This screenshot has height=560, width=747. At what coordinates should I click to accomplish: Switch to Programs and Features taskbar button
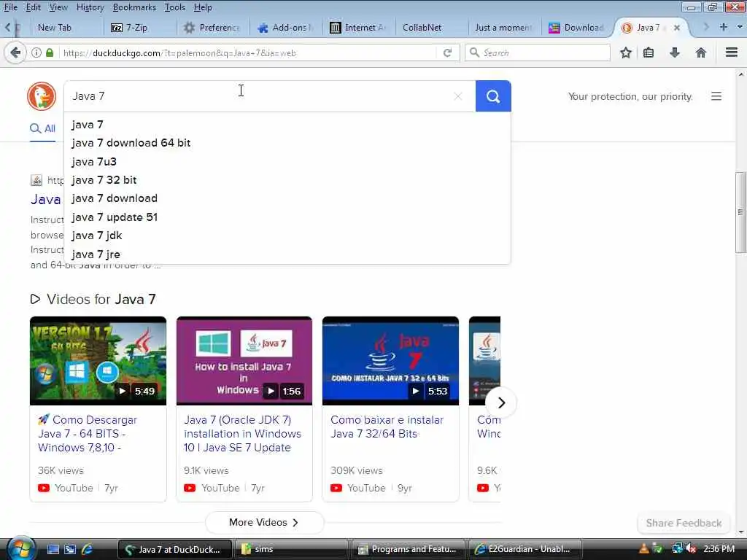coord(409,549)
